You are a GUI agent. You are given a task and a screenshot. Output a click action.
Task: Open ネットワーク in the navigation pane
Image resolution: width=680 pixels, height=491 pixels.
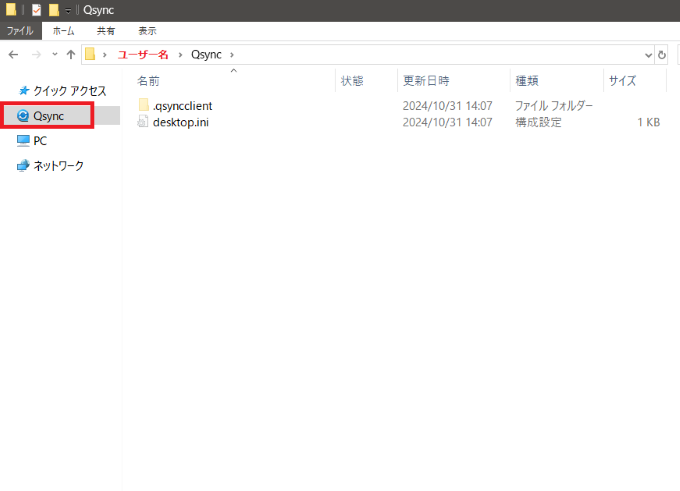click(59, 166)
